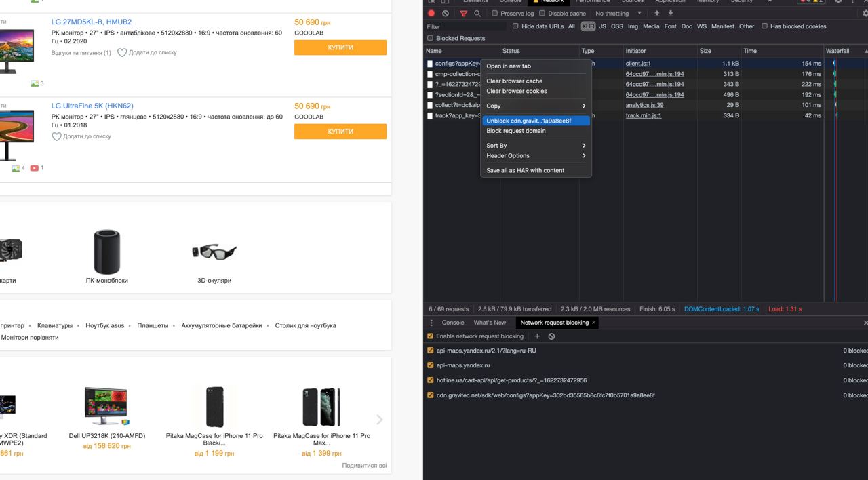Open the LG UltraFine 5K (HKN62) link

pyautogui.click(x=92, y=106)
